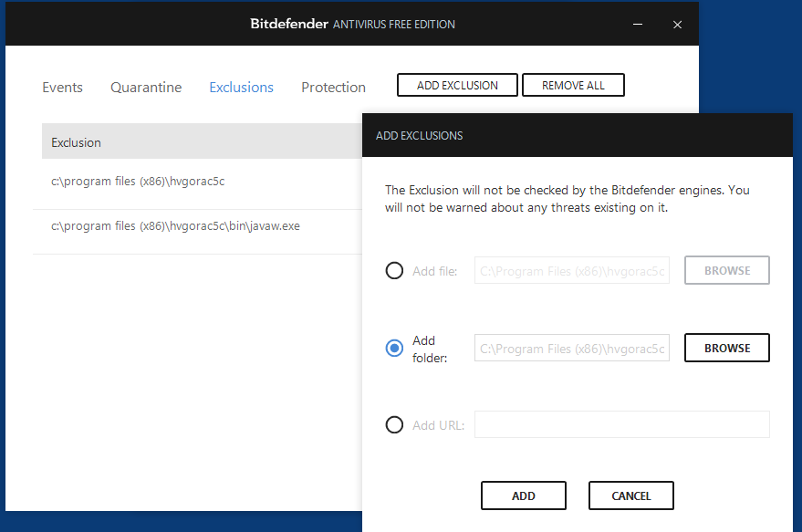Go to the Protection tab
The width and height of the screenshot is (802, 532).
(x=334, y=88)
